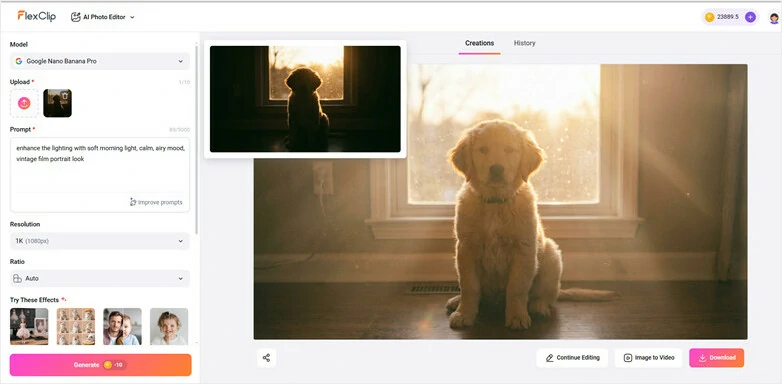
Task: Click the 'Try These Effects' heading
Action: pyautogui.click(x=34, y=300)
